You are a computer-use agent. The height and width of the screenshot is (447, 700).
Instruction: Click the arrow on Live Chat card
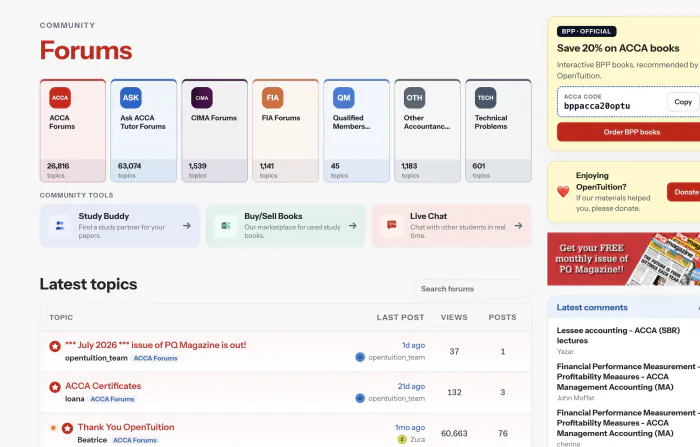(x=518, y=226)
